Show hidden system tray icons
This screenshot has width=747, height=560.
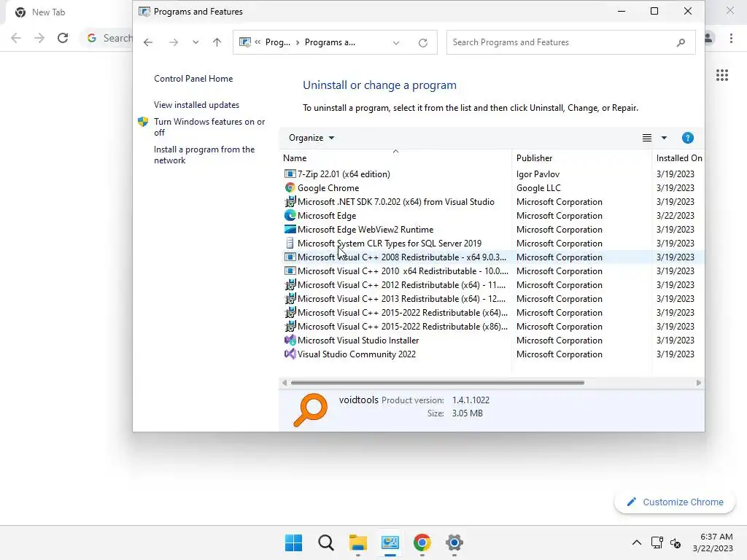tap(636, 542)
